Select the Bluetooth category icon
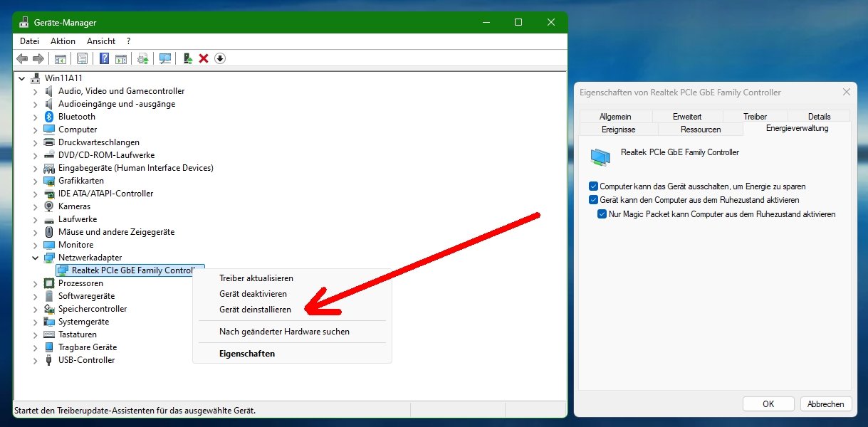The width and height of the screenshot is (868, 427). coord(49,117)
